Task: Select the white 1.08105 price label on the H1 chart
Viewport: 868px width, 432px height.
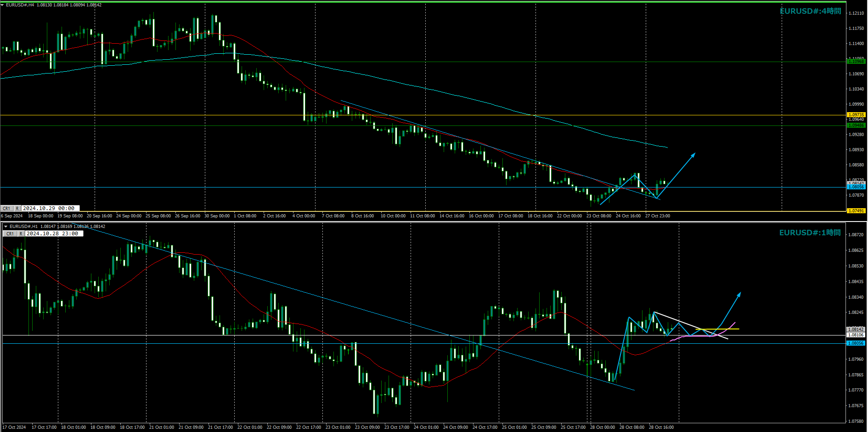Action: pos(856,335)
